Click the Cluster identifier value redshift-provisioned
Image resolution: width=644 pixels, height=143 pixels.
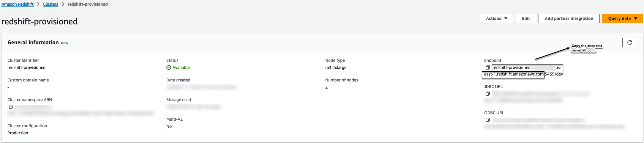[x=26, y=67]
